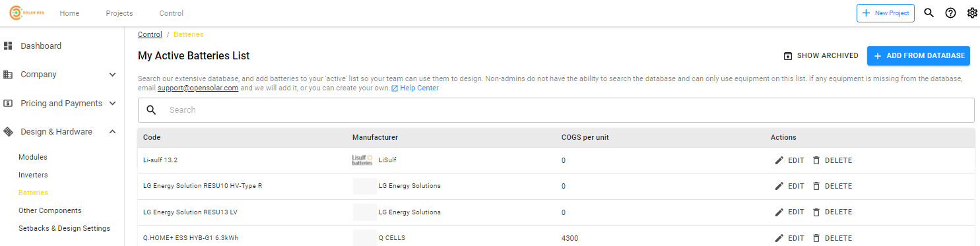This screenshot has width=980, height=246.
Task: Click the Help Center external link icon
Action: point(395,88)
